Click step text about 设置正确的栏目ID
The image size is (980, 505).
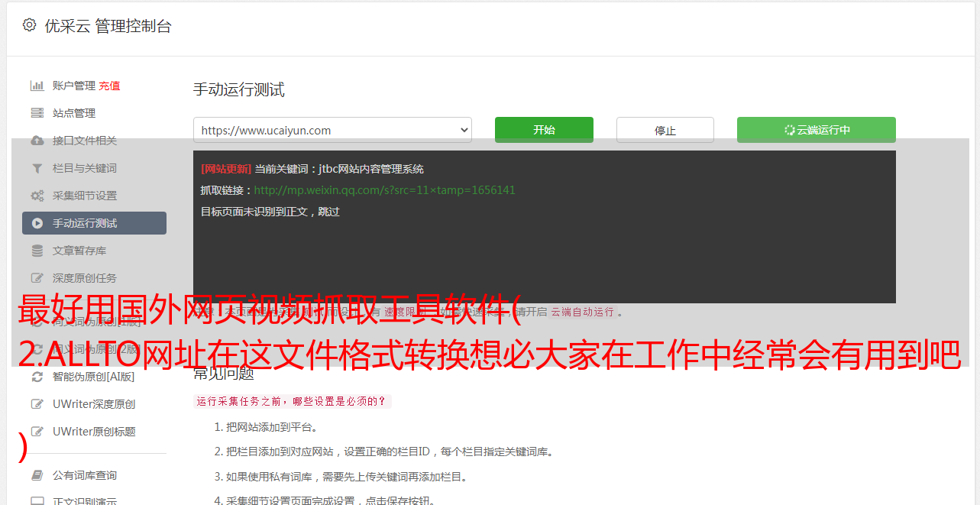click(390, 452)
